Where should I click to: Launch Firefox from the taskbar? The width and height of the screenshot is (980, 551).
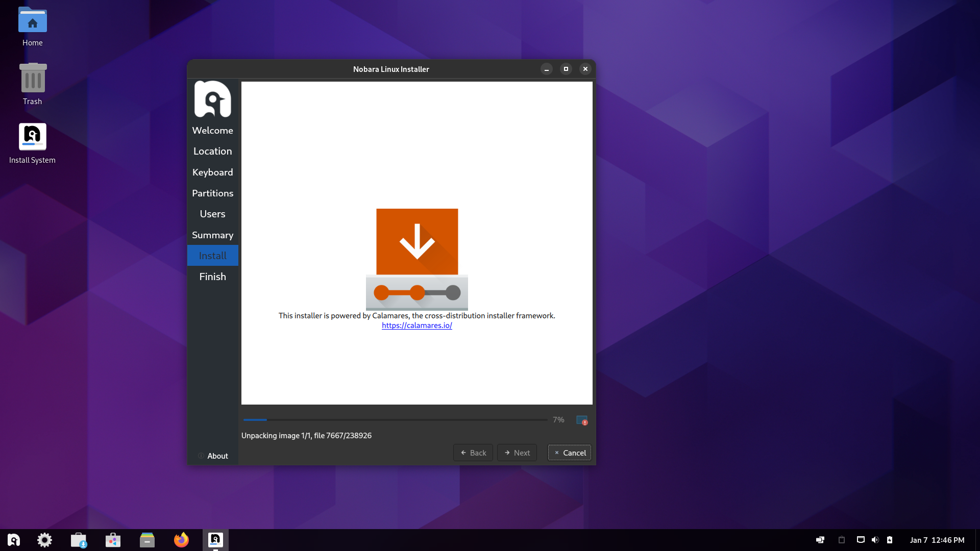181,540
